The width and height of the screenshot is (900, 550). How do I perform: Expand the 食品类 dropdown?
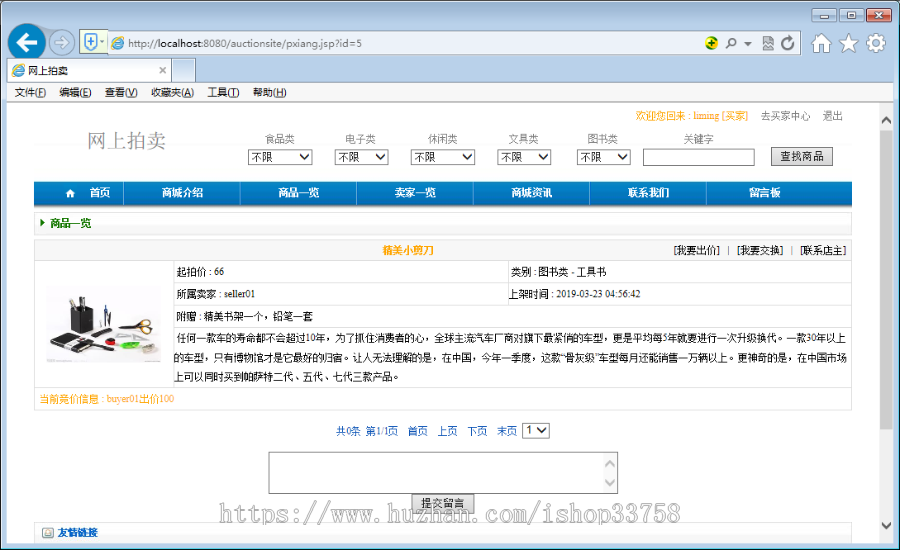[x=280, y=157]
